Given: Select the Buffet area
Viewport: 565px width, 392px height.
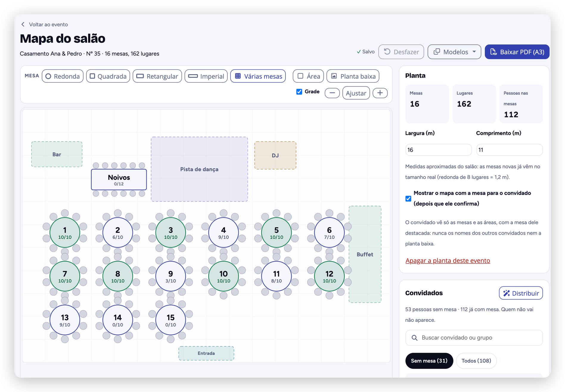Looking at the screenshot, I should point(365,254).
